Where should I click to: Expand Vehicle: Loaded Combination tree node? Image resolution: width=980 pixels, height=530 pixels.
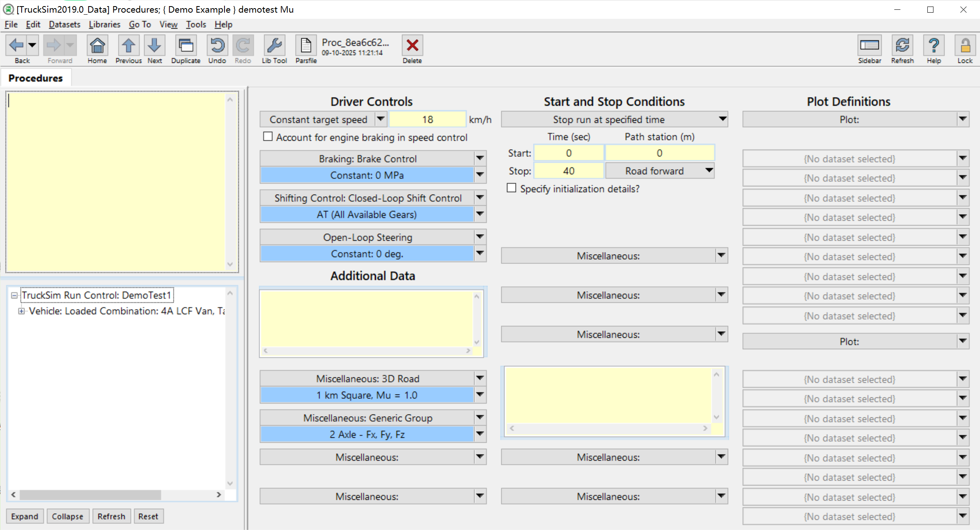click(22, 311)
